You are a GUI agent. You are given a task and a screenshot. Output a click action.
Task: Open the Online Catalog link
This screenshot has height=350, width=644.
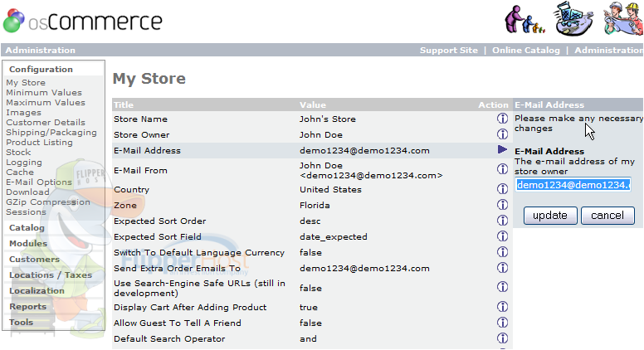pos(525,50)
